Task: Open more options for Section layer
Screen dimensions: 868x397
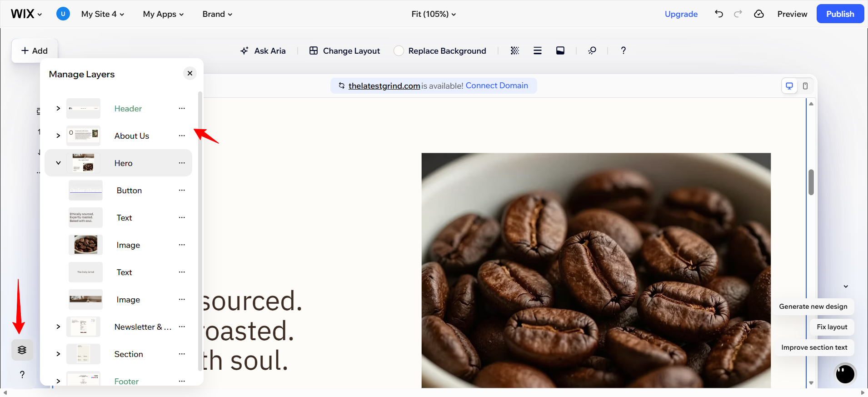Action: [182, 354]
